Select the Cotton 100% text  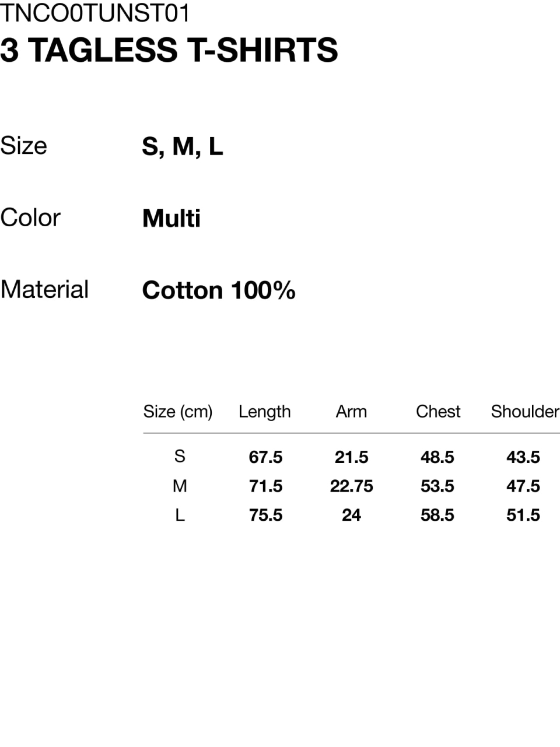(219, 290)
